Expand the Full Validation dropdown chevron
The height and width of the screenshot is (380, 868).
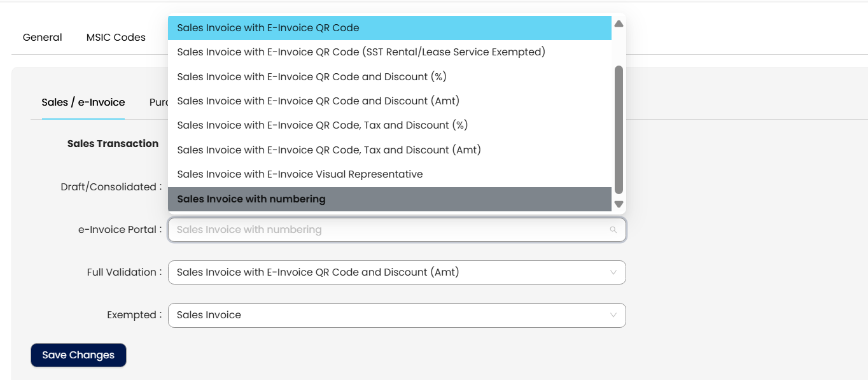click(613, 272)
